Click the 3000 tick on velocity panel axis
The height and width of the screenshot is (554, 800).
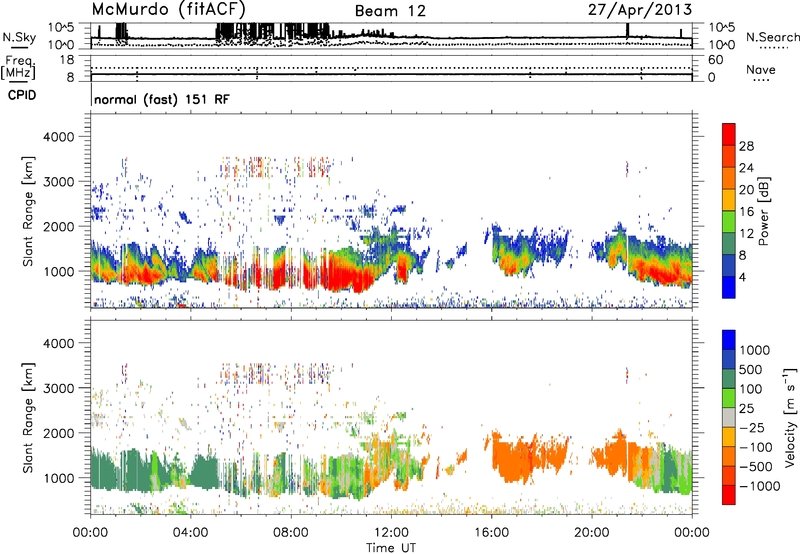58,389
